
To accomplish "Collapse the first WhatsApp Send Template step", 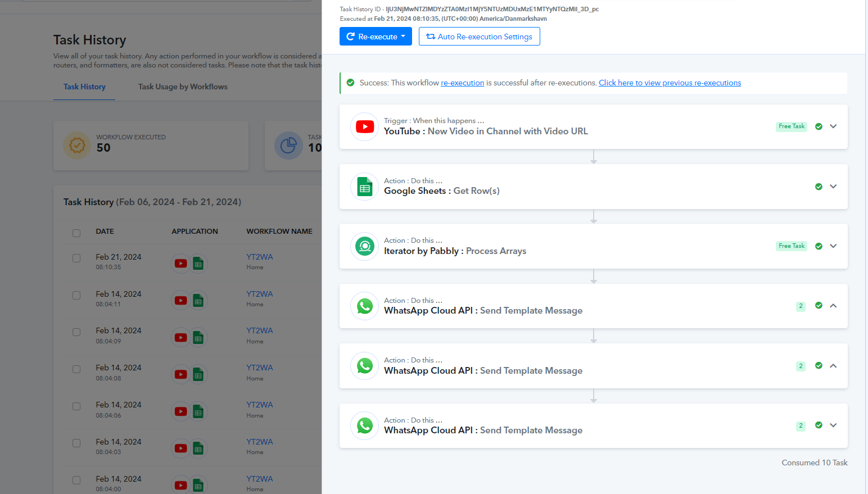I will tap(833, 306).
